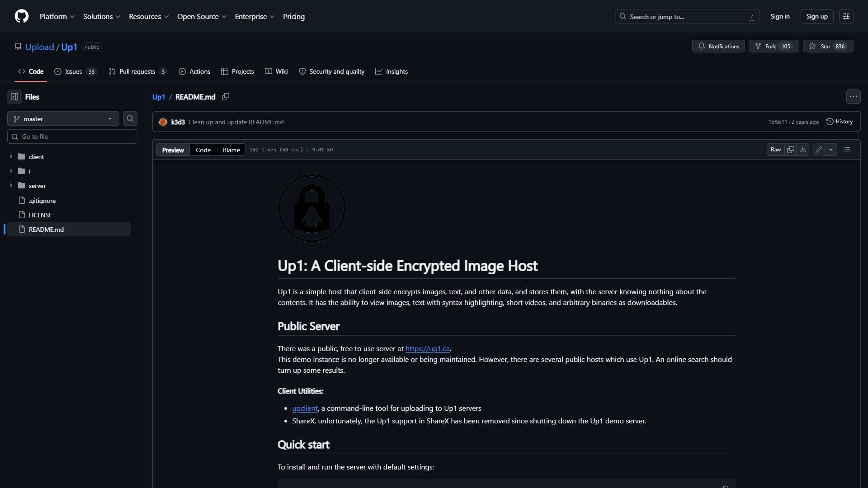Visit the https://up1.ca link
868x488 pixels.
point(427,348)
